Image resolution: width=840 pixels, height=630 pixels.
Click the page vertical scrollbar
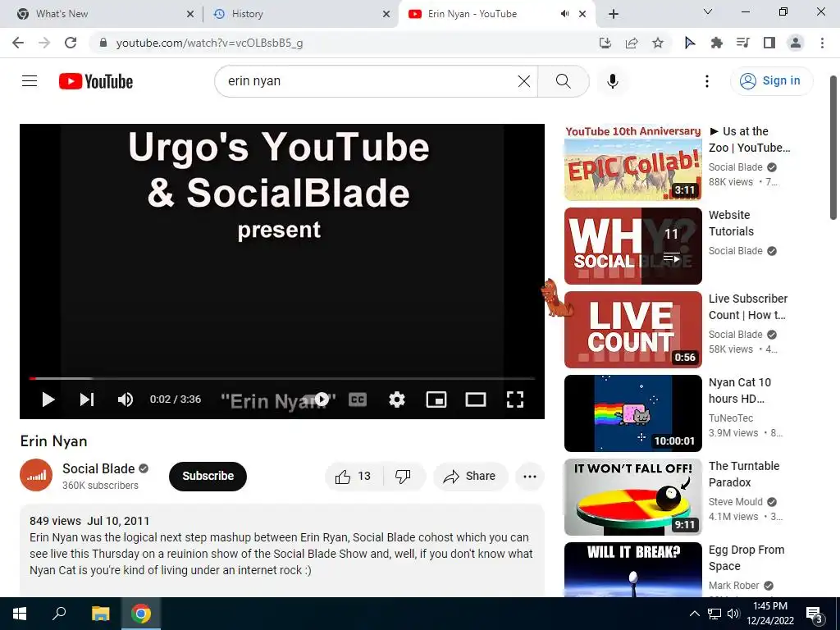pyautogui.click(x=833, y=148)
